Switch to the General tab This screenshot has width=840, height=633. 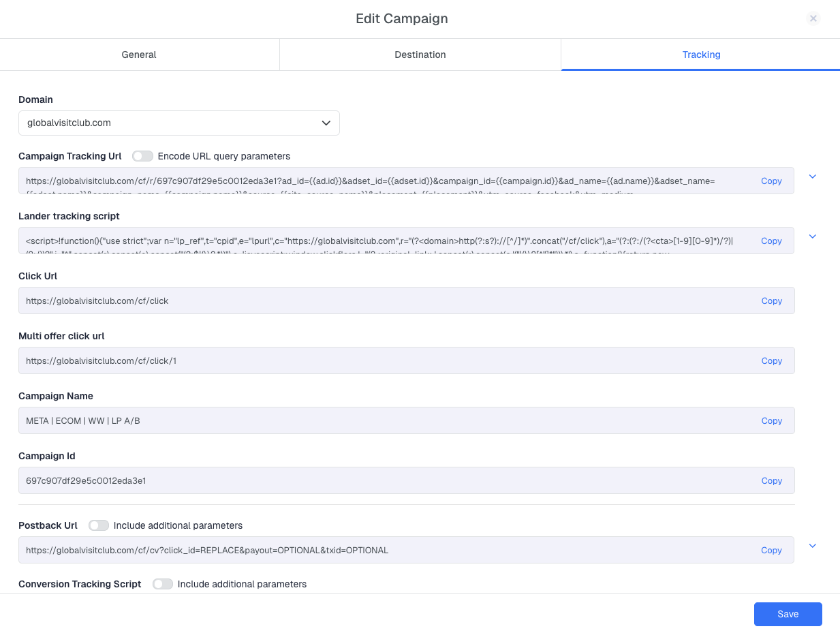pos(139,55)
